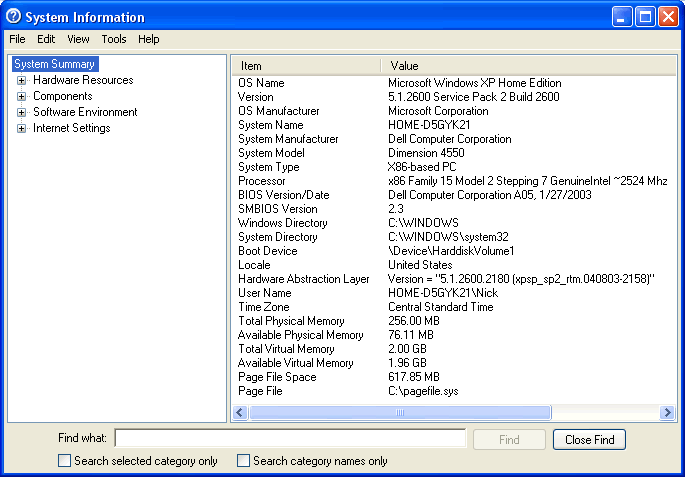
Task: Select the System Type row
Action: (454, 167)
